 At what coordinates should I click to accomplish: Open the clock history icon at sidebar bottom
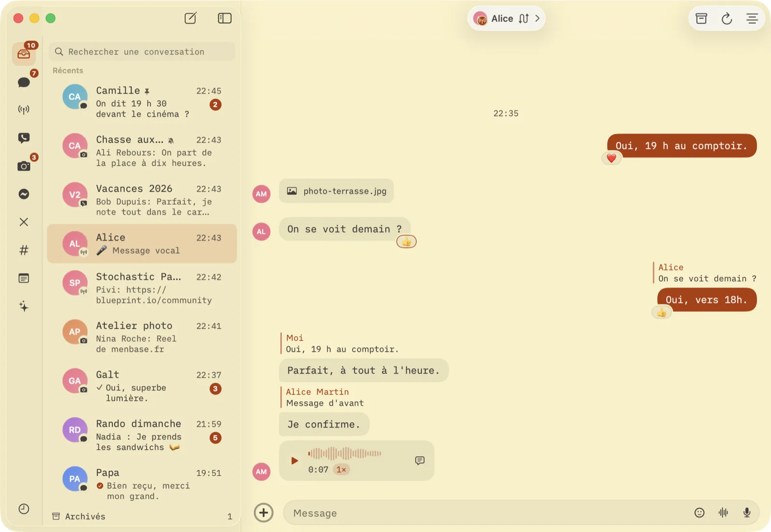[24, 509]
